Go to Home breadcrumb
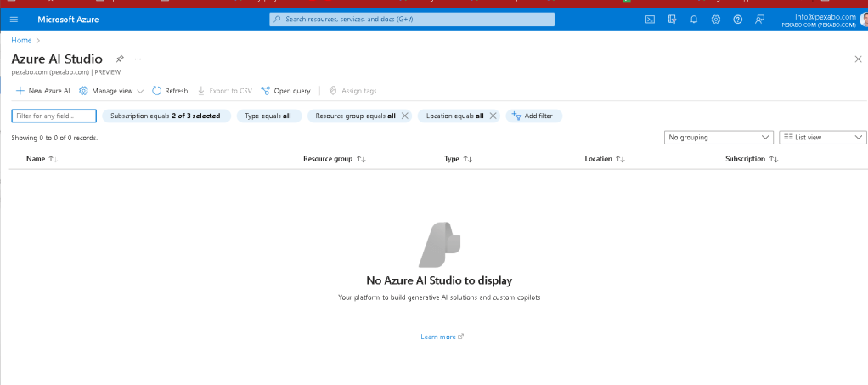 click(21, 41)
